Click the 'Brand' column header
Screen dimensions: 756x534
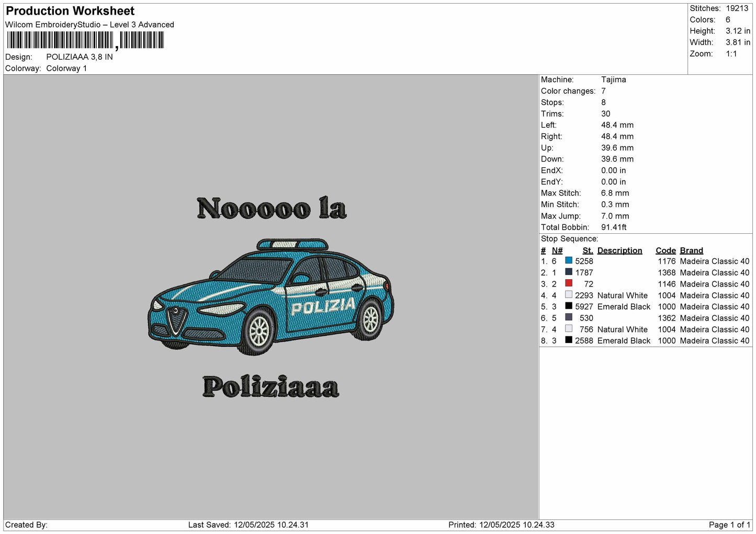pyautogui.click(x=691, y=251)
